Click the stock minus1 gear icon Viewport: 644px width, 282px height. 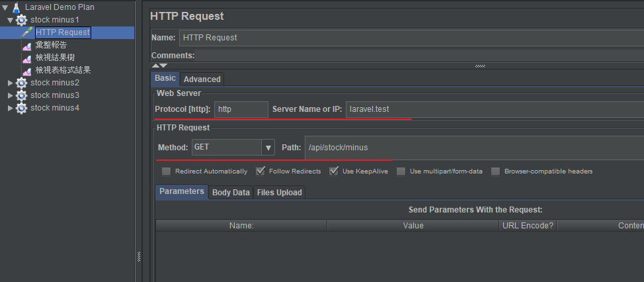22,20
